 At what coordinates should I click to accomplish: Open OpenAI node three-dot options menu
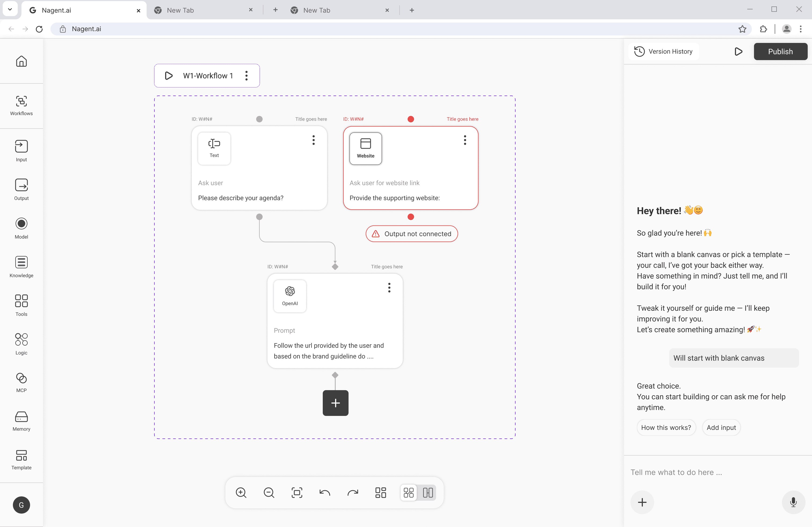point(389,288)
